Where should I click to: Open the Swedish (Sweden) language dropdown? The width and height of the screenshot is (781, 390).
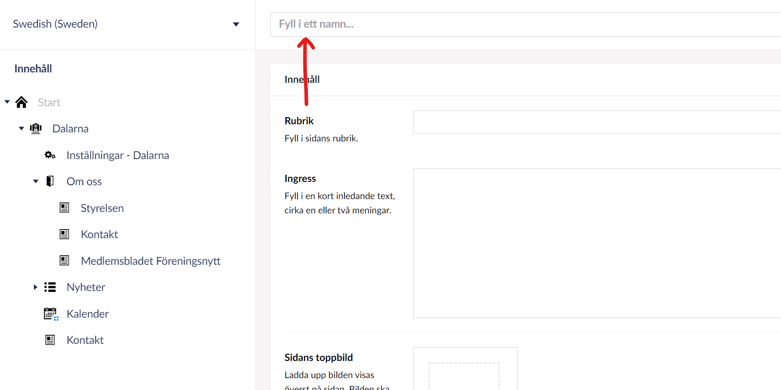(126, 24)
